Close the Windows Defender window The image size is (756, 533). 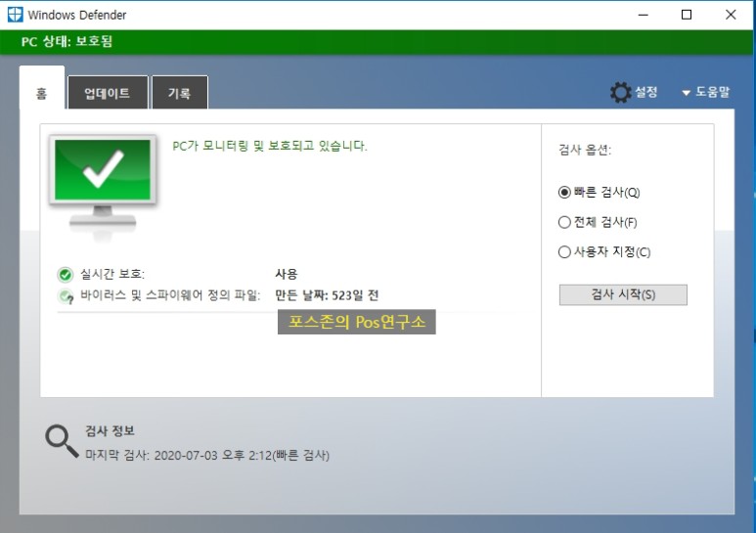[x=731, y=15]
